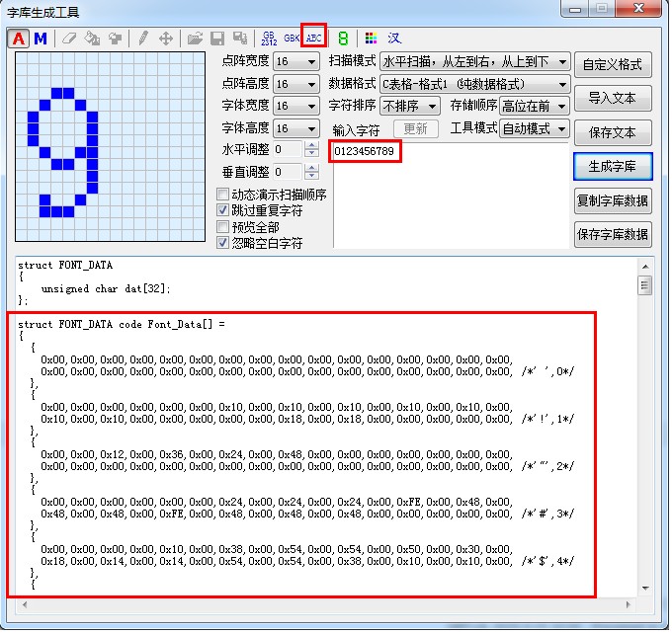672x634 pixels.
Task: Open the colored grid palette icon
Action: coord(372,39)
